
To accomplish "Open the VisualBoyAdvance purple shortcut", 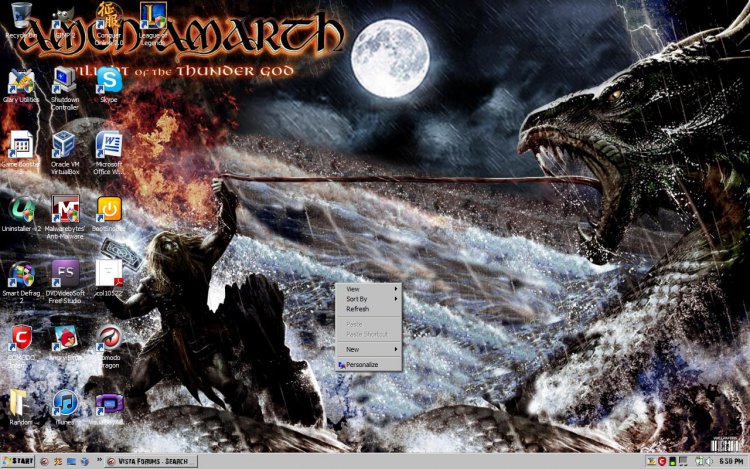I will click(x=109, y=407).
